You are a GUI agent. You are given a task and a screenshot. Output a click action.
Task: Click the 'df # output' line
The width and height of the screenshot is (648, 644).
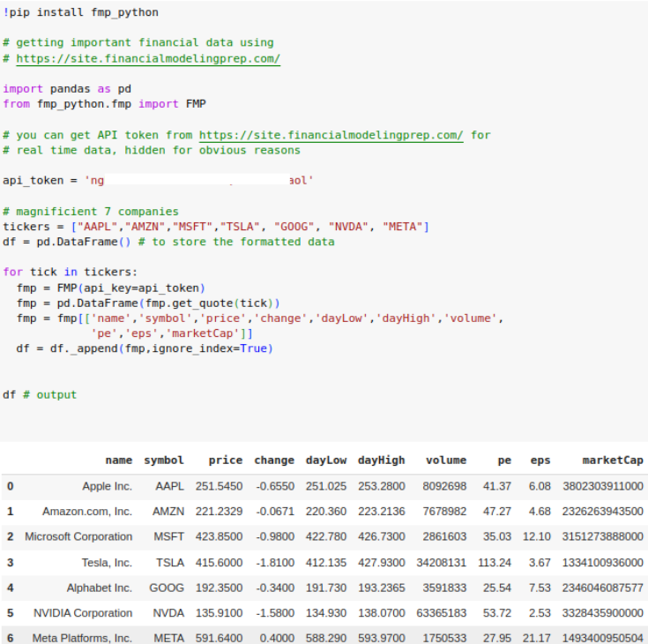pyautogui.click(x=40, y=394)
